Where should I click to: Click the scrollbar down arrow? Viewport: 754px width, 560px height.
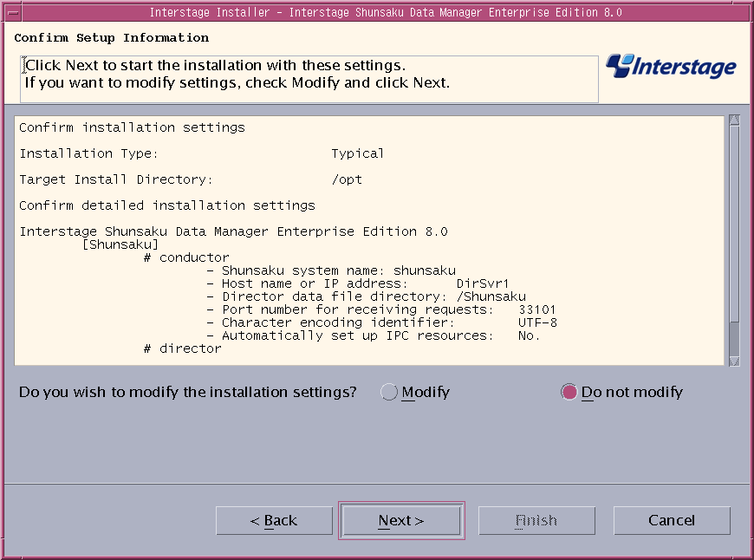coord(734,361)
